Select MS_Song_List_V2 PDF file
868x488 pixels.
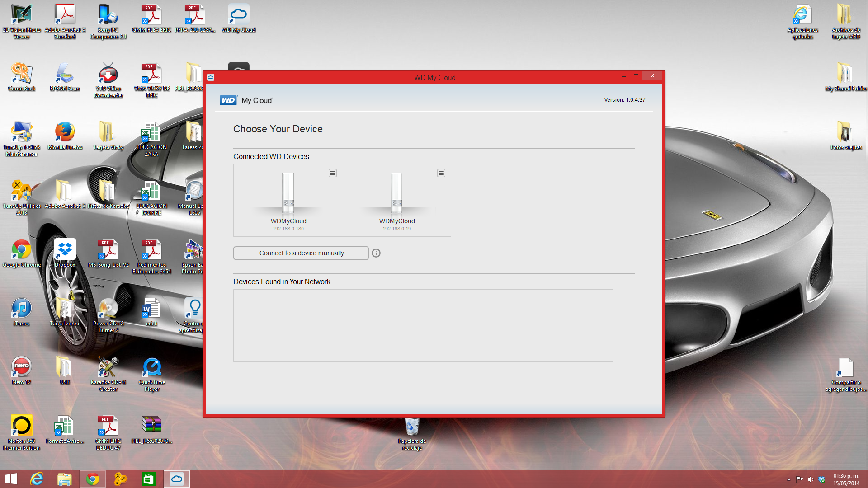point(108,253)
